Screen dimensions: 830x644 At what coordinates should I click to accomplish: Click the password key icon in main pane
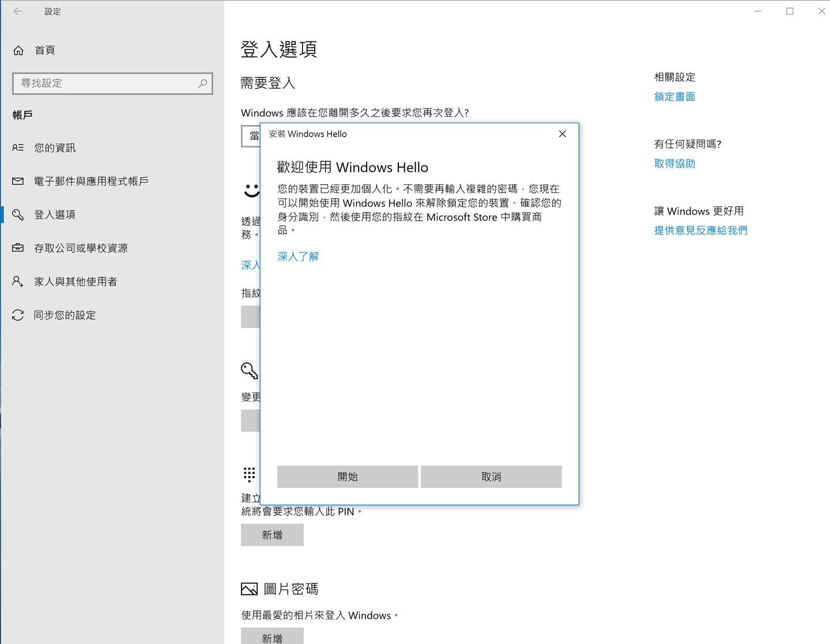point(250,370)
